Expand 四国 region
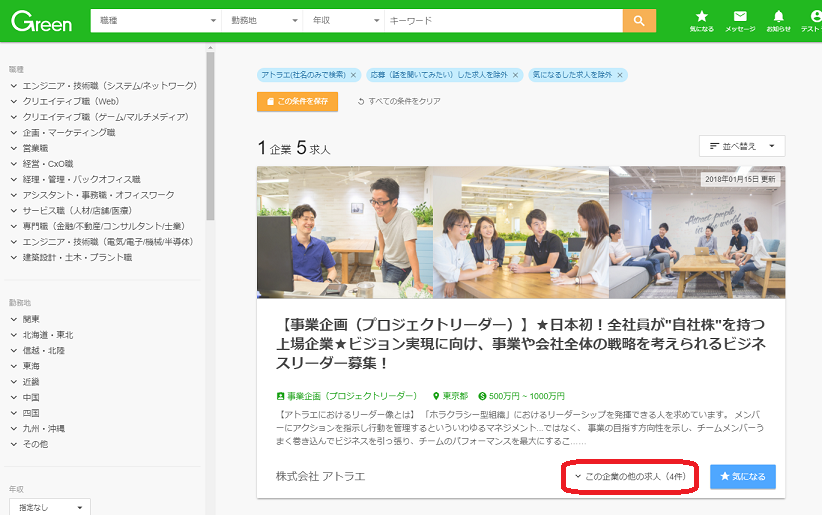Image resolution: width=822 pixels, height=515 pixels. pos(25,413)
